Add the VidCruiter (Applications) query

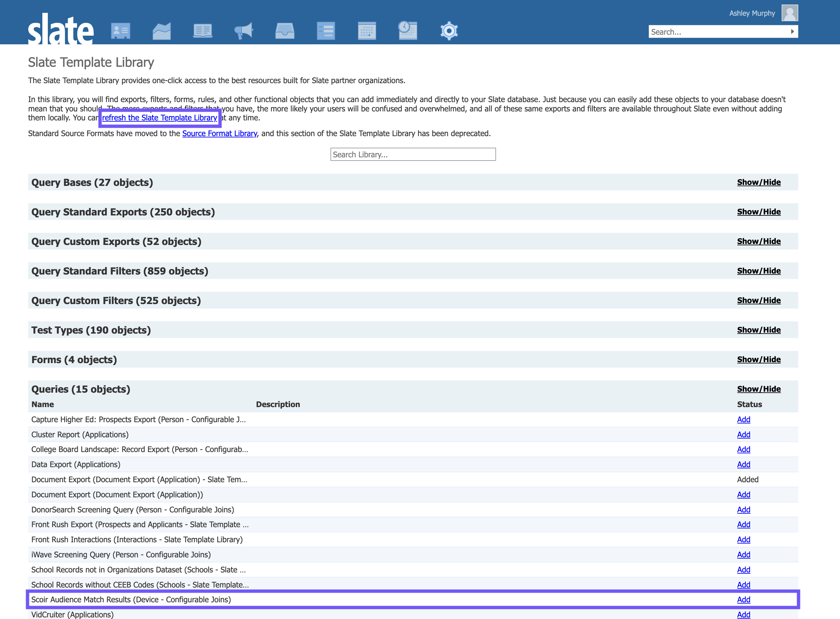(x=743, y=615)
